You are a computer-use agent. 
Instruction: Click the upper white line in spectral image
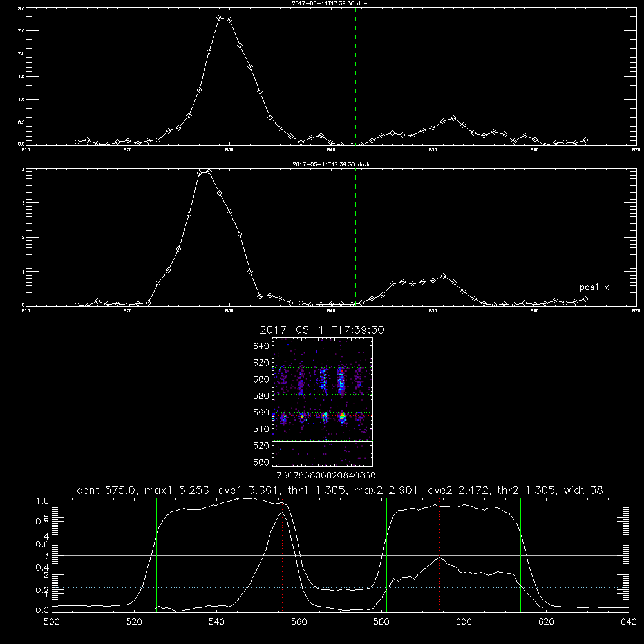pos(323,363)
